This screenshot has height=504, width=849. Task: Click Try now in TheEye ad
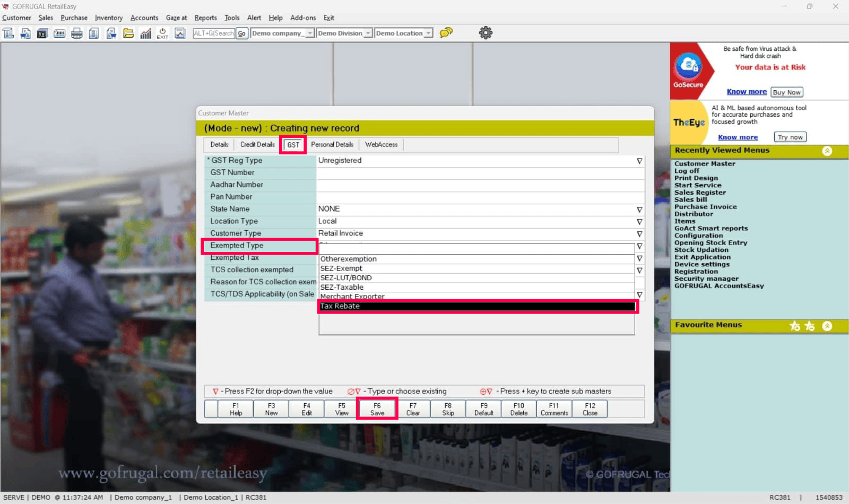click(x=790, y=137)
